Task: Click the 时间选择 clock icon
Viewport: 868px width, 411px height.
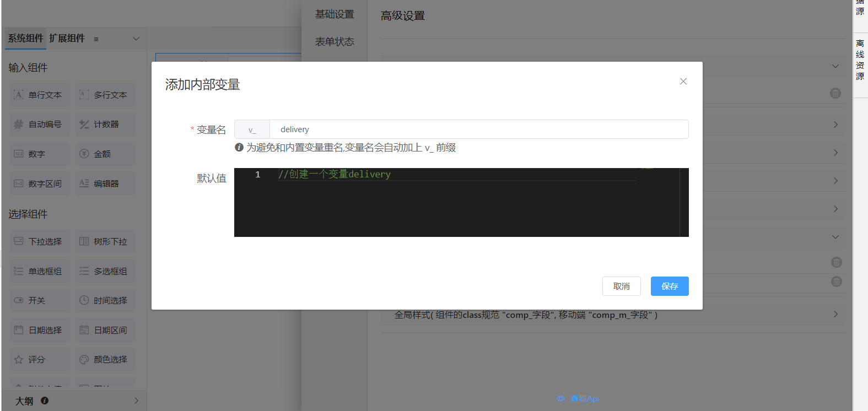Action: tap(84, 300)
